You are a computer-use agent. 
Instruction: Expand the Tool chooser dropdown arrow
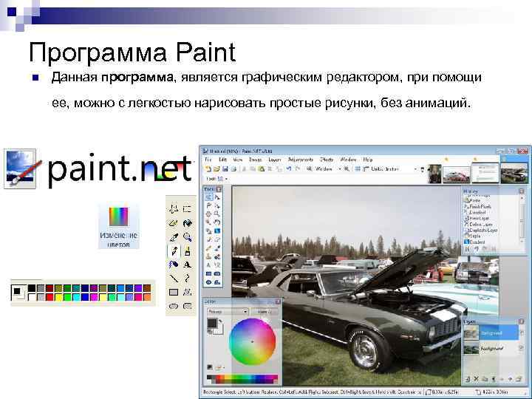tap(226, 179)
